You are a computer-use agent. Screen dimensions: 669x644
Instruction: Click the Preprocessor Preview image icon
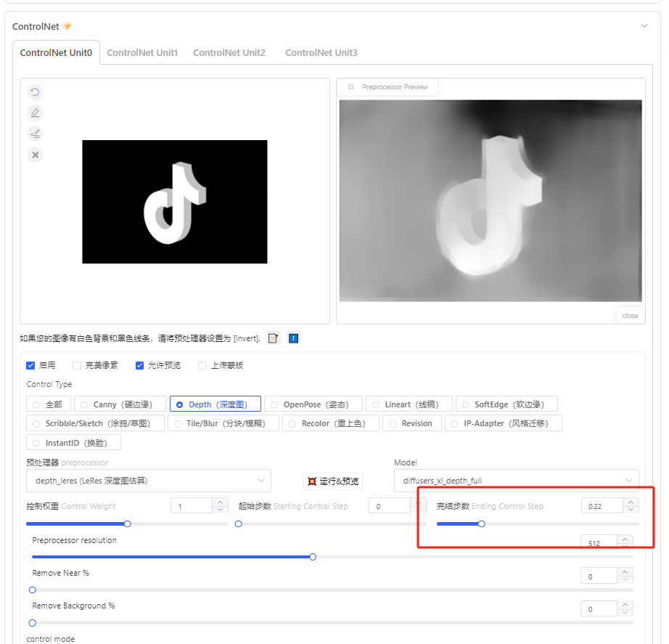(350, 86)
